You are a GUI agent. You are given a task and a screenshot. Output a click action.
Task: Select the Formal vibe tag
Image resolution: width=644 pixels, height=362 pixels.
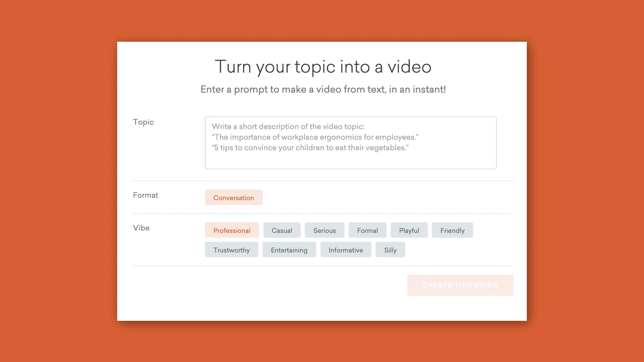point(367,230)
